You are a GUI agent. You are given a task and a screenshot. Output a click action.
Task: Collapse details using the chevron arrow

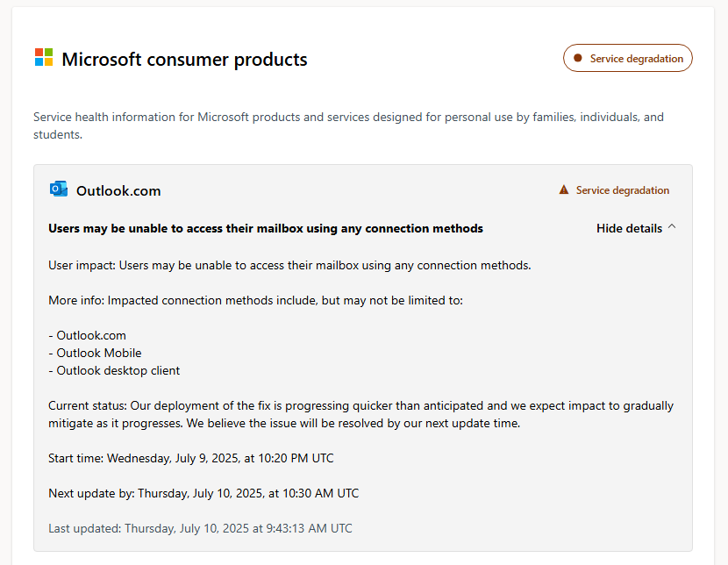pyautogui.click(x=672, y=227)
